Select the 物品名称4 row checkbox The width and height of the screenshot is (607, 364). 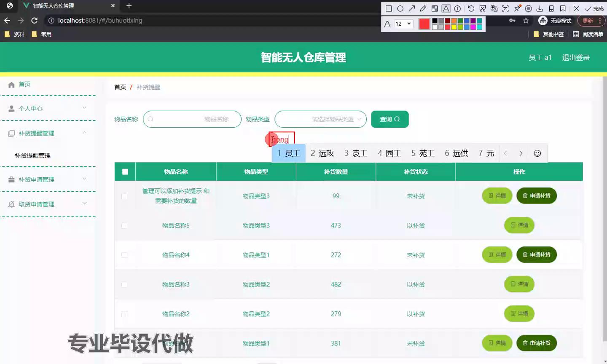[x=124, y=255]
